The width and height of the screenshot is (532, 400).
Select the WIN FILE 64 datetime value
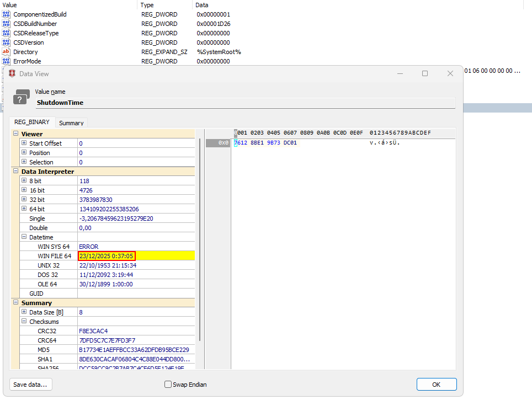107,256
